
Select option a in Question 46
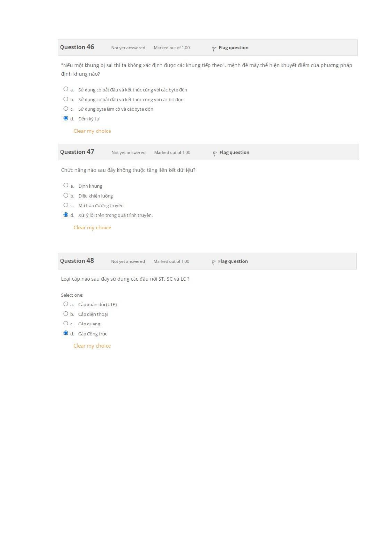[66, 89]
